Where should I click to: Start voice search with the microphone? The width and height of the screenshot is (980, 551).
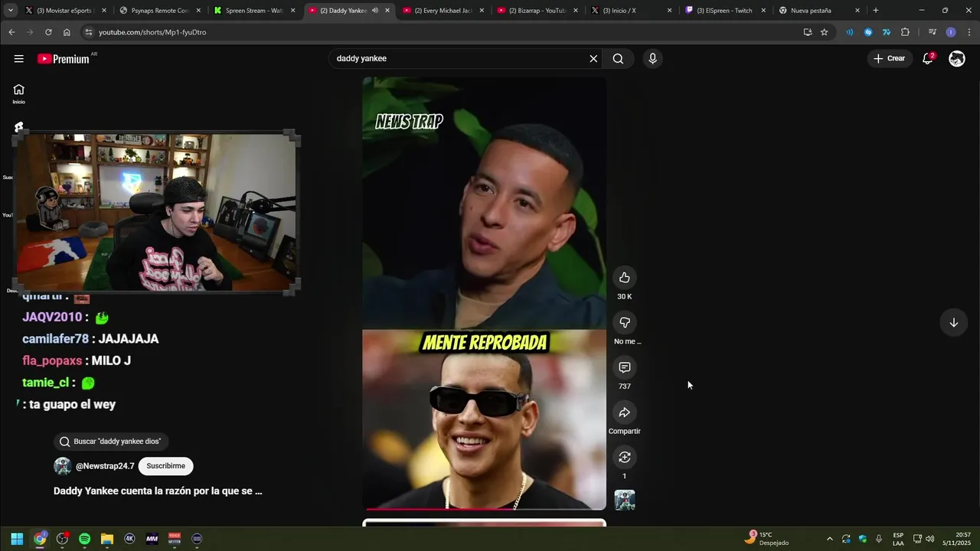tap(652, 59)
